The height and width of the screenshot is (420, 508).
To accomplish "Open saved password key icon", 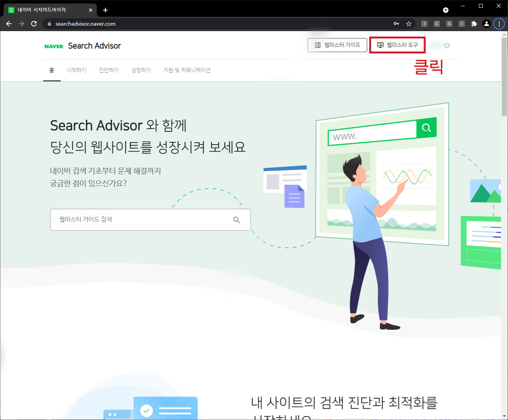I will pyautogui.click(x=396, y=24).
